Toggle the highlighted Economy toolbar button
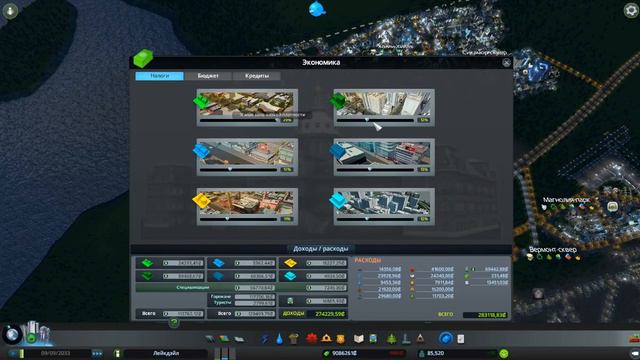 point(446,338)
